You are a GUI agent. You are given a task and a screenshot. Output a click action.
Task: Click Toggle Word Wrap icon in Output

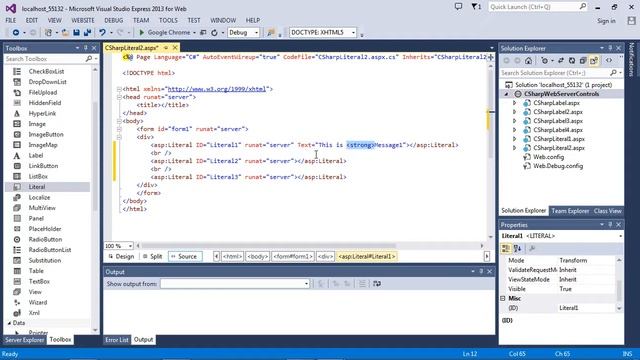point(377,284)
